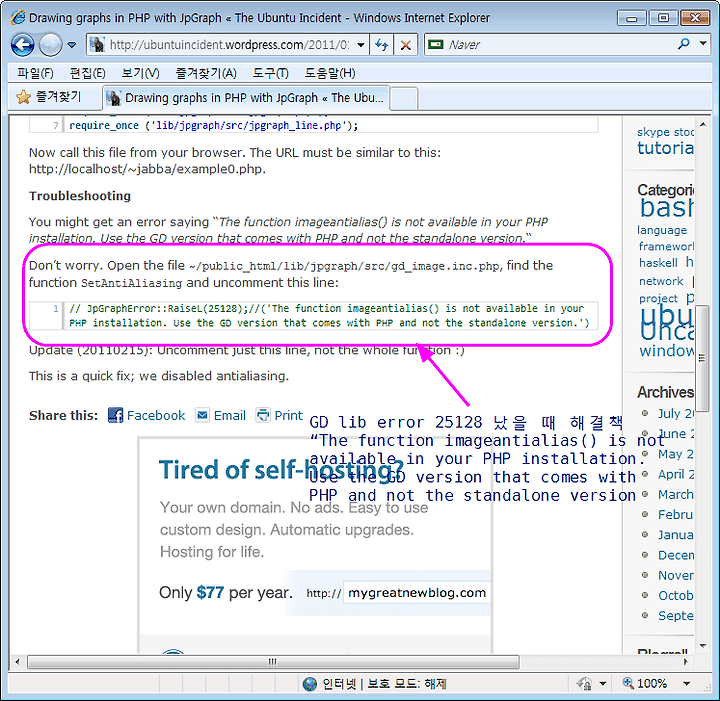This screenshot has height=701, width=720.
Task: Click the red Stop loading icon
Action: pos(405,45)
